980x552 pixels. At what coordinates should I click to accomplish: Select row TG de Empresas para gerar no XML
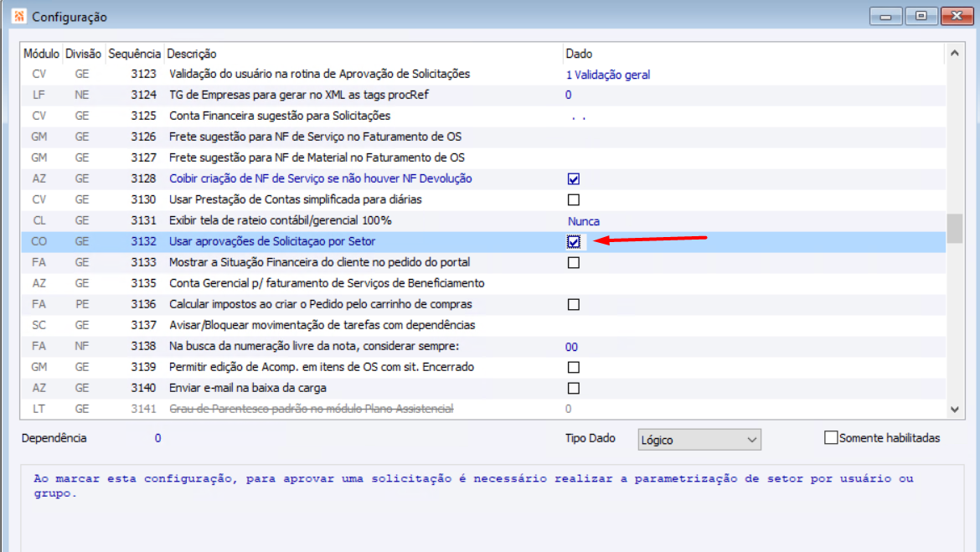tap(483, 95)
